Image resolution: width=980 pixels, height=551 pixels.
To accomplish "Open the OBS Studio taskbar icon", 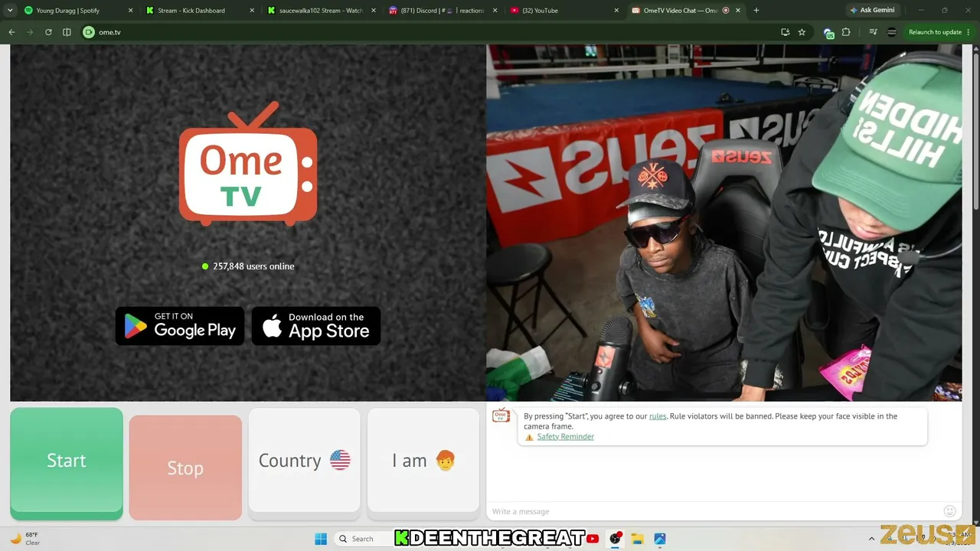I will (615, 539).
